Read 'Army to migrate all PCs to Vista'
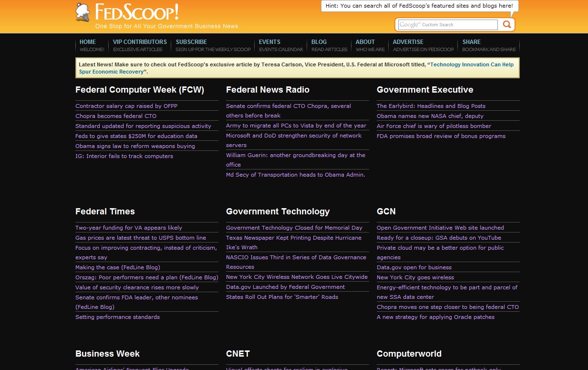This screenshot has height=370, width=588. tap(296, 126)
